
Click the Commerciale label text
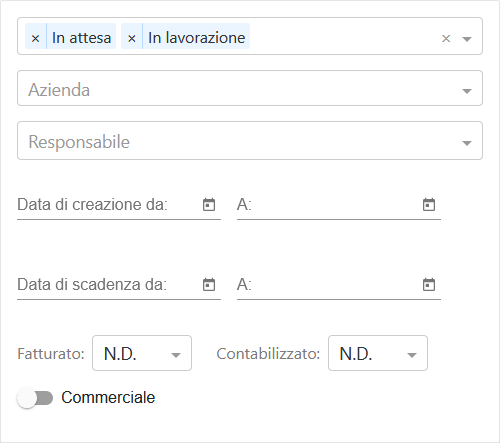coord(108,397)
